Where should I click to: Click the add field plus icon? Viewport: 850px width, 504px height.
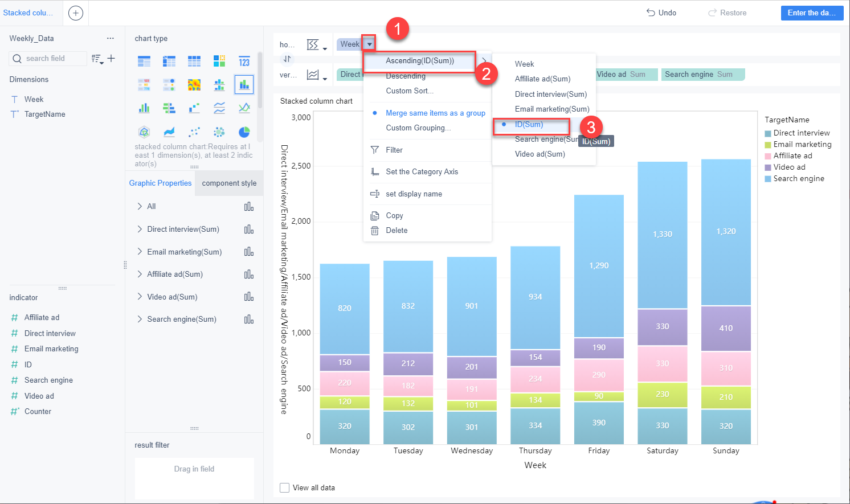click(111, 58)
